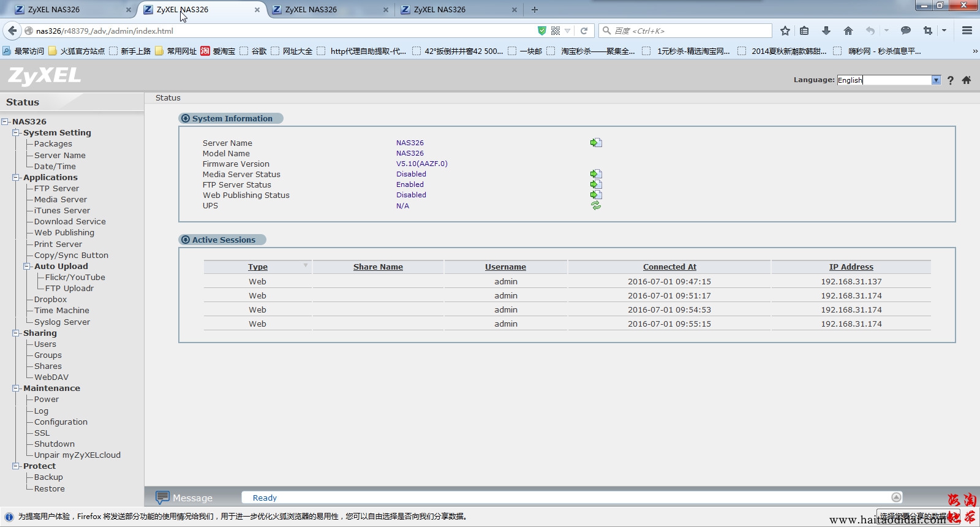Image resolution: width=980 pixels, height=527 pixels.
Task: Collapse the Active Sessions section
Action: click(186, 240)
